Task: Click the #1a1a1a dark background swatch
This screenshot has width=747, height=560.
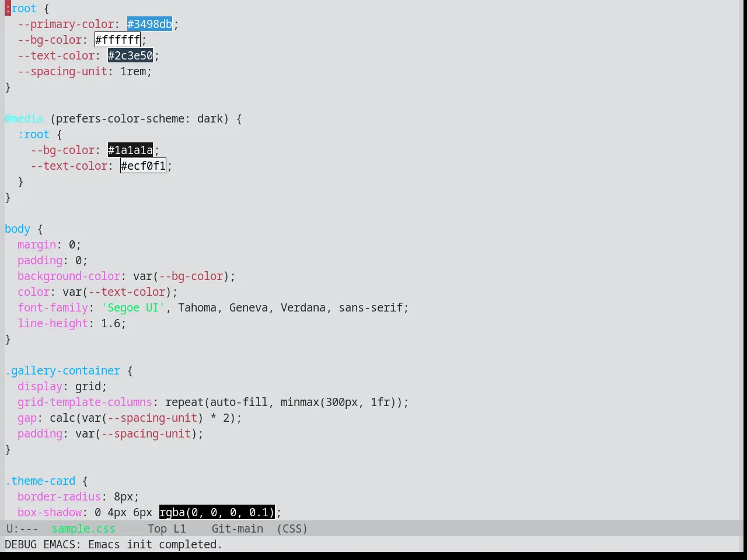Action: coord(130,150)
